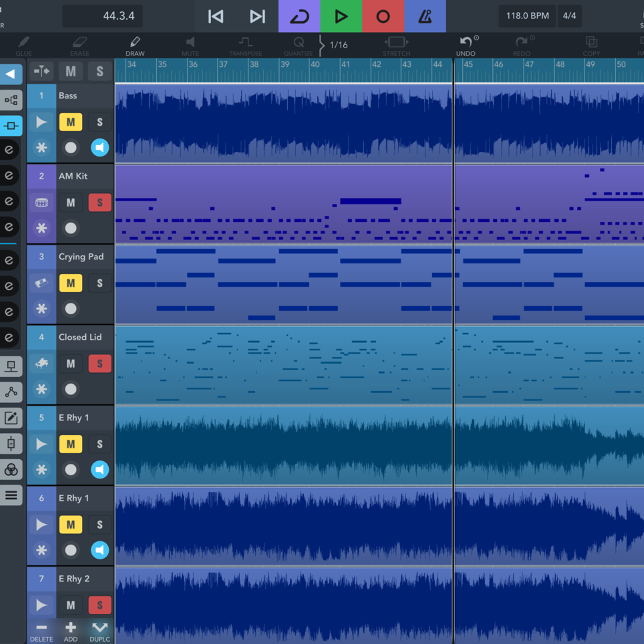
Task: Click the Bass track audio type icon
Action: (x=41, y=122)
